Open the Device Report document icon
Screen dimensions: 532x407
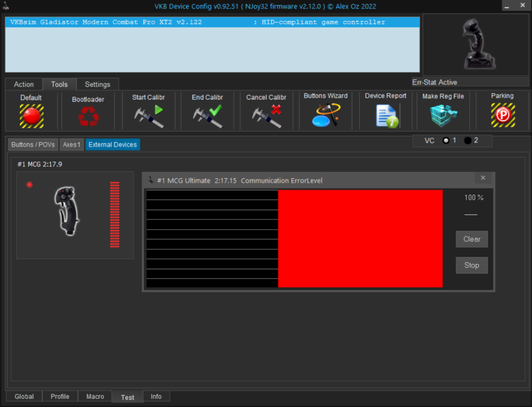(386, 116)
